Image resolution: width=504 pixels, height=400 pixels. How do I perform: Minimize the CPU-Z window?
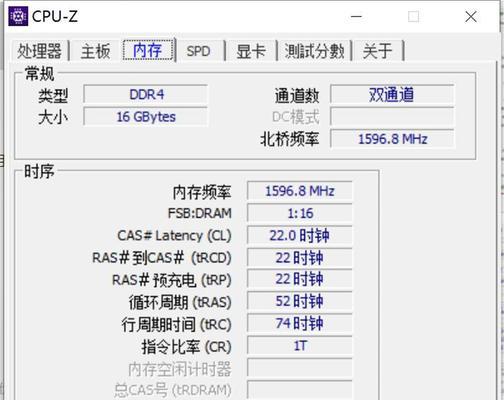(356, 16)
